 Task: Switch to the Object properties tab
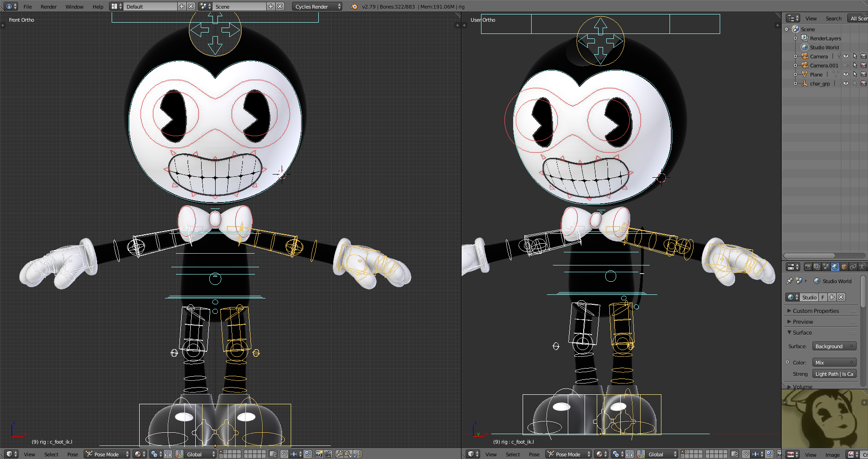point(844,267)
